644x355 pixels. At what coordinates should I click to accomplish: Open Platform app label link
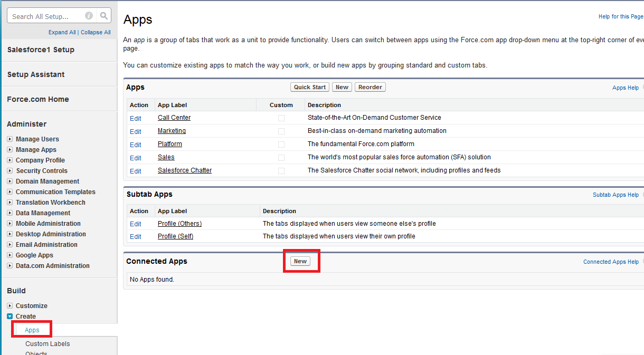[x=170, y=144]
